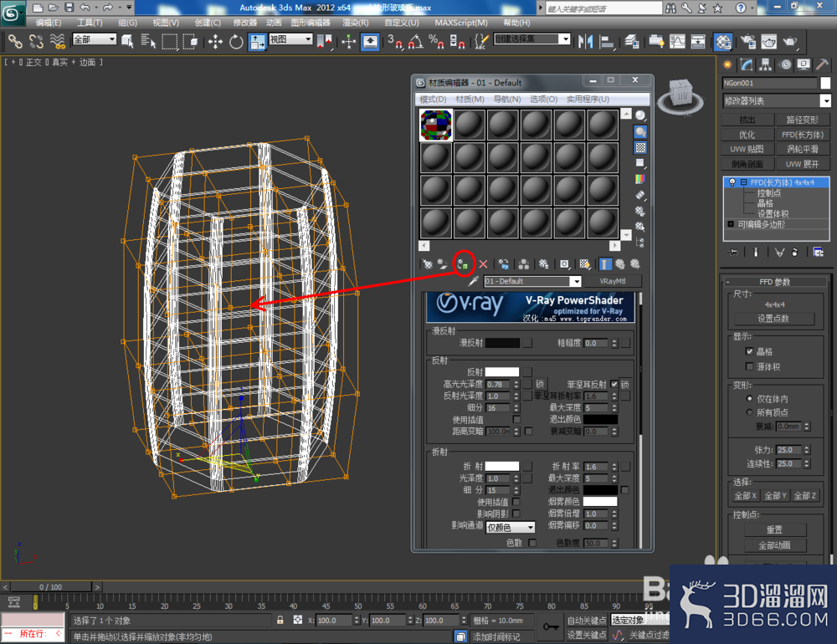This screenshot has height=644, width=837.
Task: Collapse FFD Parameters rollout
Action: (774, 281)
